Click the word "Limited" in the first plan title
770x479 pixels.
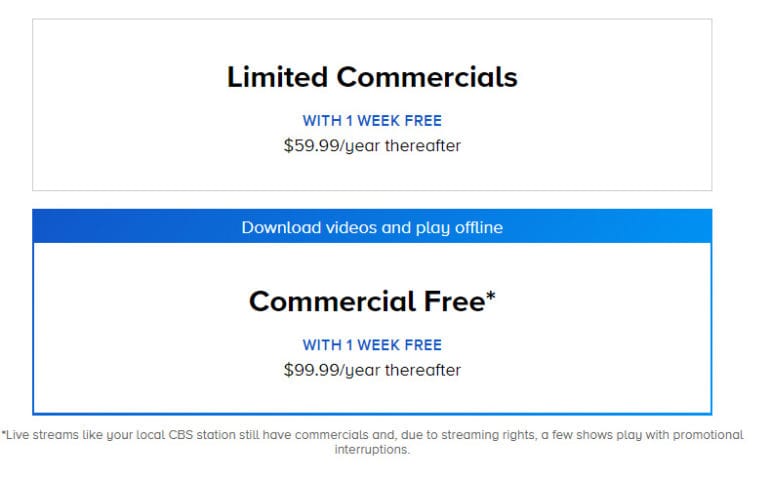coord(277,77)
